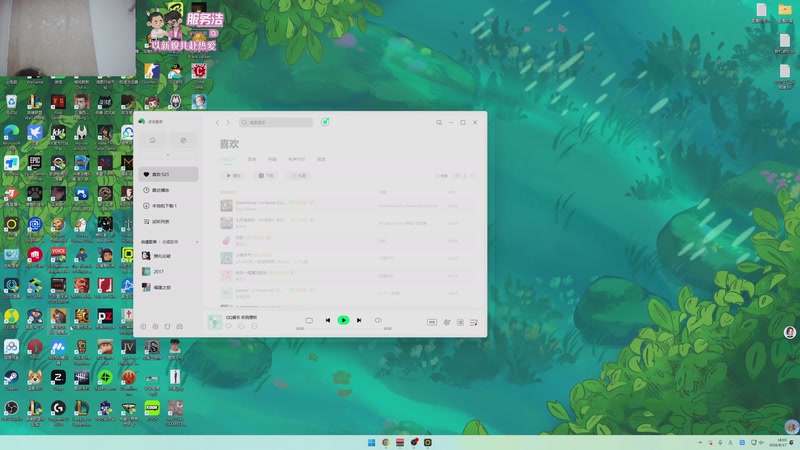This screenshot has height=450, width=800.
Task: Click the leftmost sidebar bottom icon
Action: coord(143,327)
